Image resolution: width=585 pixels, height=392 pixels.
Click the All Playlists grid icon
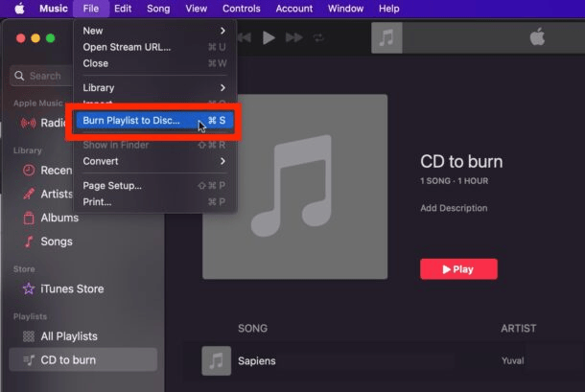(29, 336)
